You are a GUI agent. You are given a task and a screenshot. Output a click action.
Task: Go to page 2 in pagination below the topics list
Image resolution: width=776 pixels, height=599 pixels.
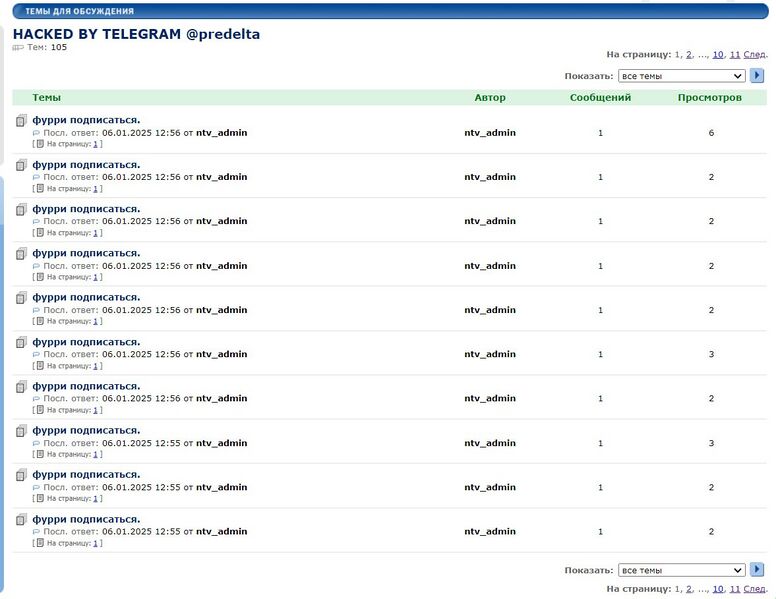[x=688, y=589]
